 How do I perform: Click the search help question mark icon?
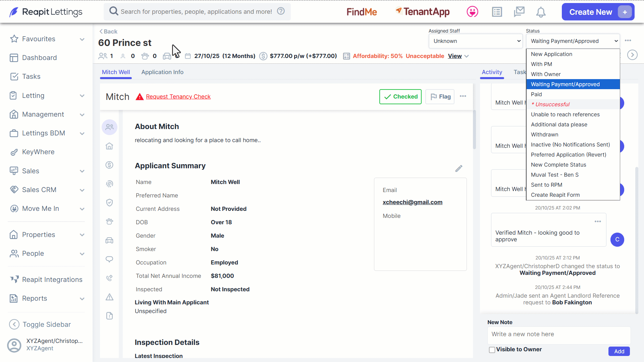point(281,11)
